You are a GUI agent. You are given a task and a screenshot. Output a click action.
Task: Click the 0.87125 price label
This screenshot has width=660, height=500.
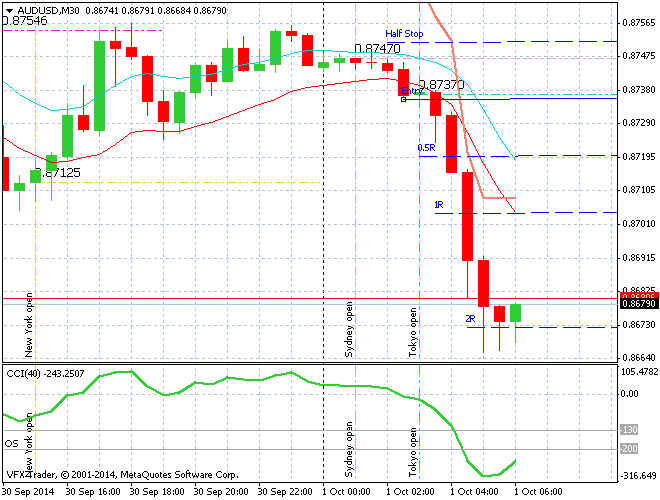[62, 173]
